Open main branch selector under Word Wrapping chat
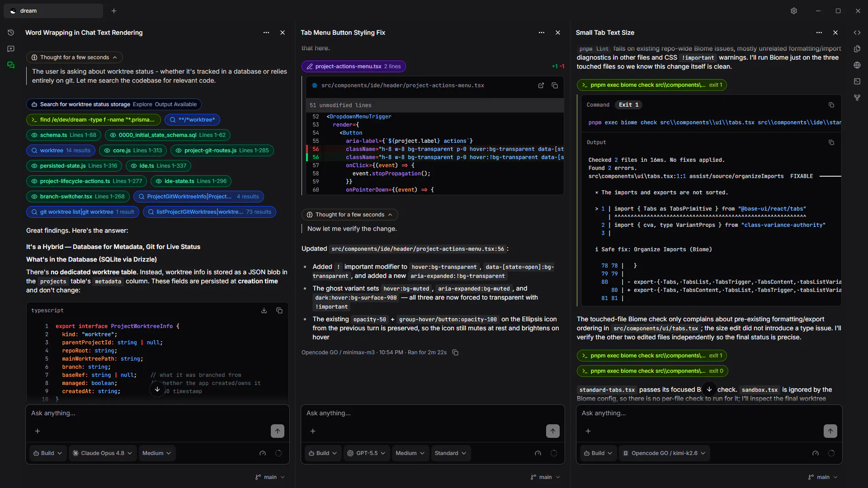The width and height of the screenshot is (868, 488). (270, 477)
